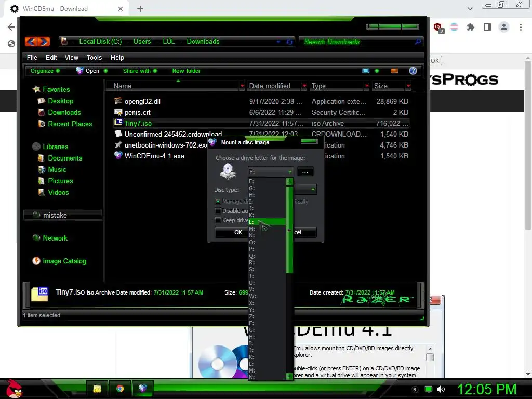Open the Organize dropdown

coord(45,71)
